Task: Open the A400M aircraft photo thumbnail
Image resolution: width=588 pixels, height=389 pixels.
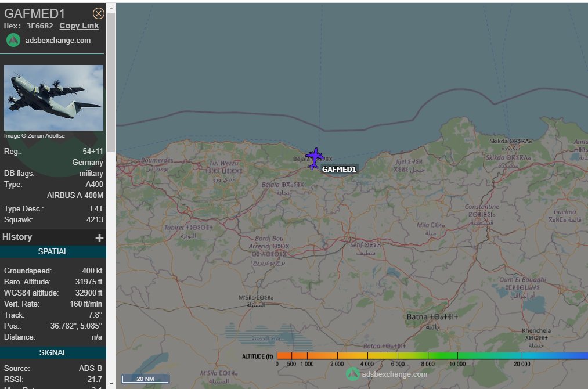Action: click(53, 98)
